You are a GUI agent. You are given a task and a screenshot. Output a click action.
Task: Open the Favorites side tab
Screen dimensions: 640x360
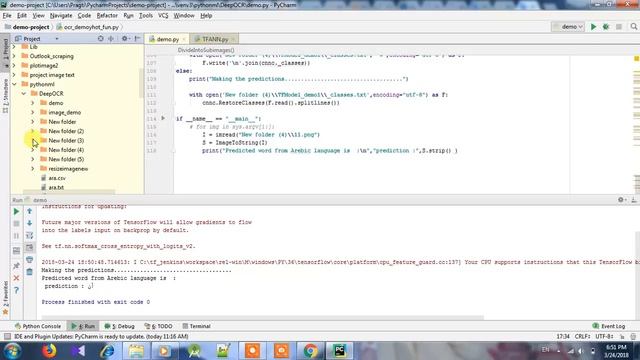click(5, 297)
